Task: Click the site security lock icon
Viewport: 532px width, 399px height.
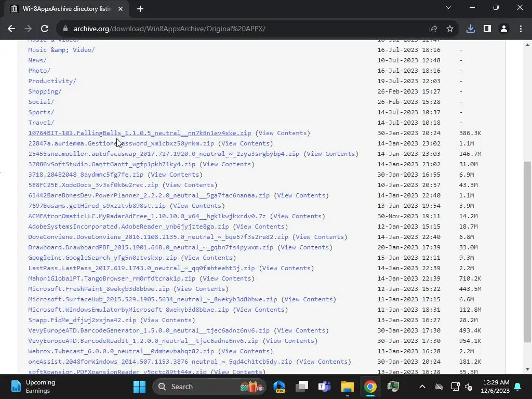Action: coord(65,29)
